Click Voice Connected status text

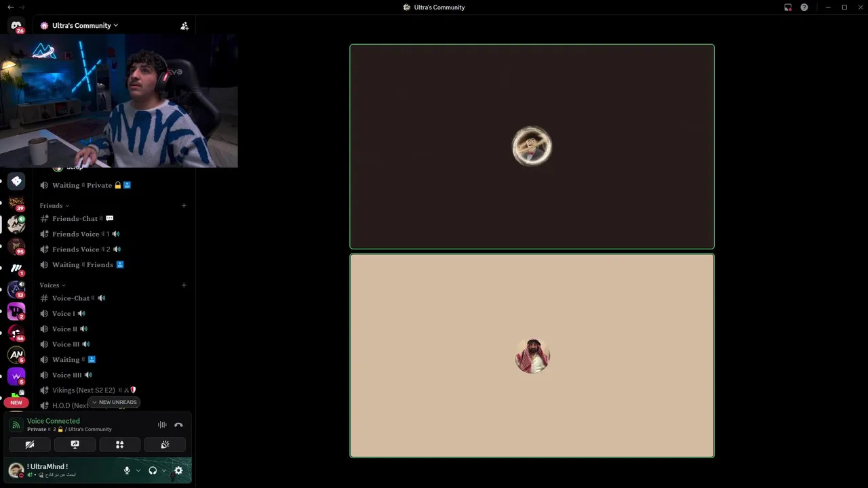tap(54, 421)
